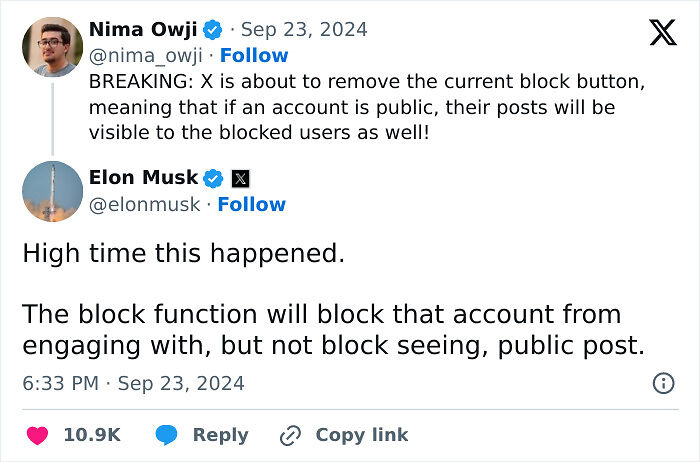Open Elon Musk's rocket profile picture
The width and height of the screenshot is (700, 462).
tap(52, 191)
